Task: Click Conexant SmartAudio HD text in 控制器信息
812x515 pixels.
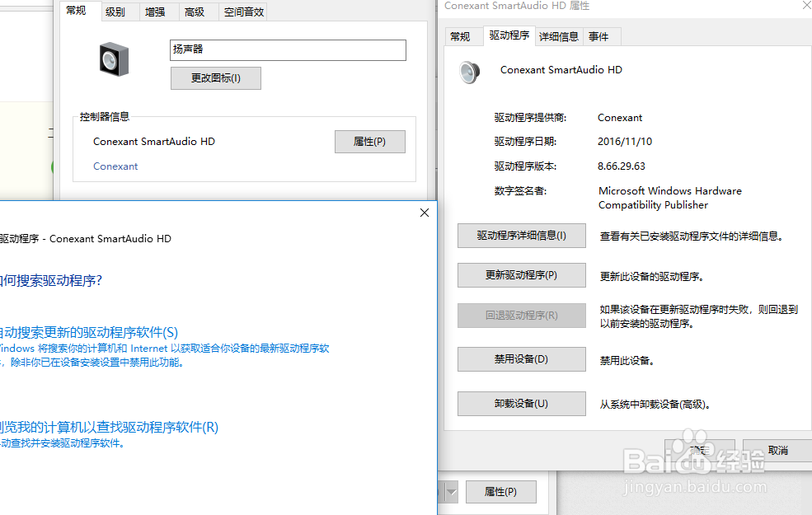Action: (154, 141)
